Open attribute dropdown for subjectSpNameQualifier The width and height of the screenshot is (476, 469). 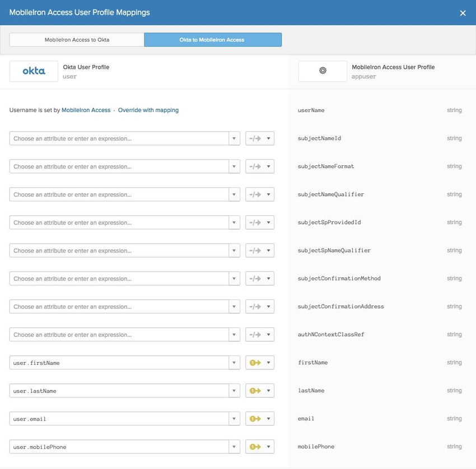tap(234, 250)
